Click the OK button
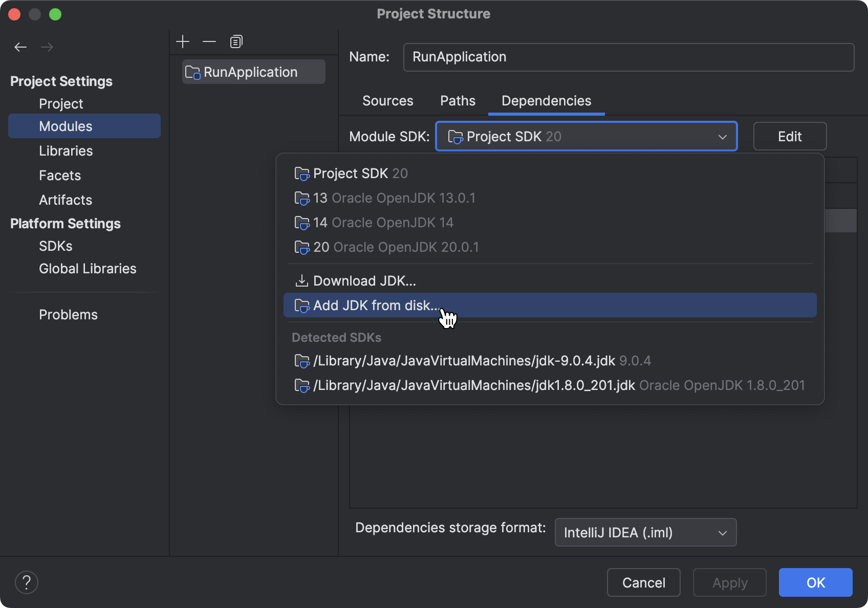The height and width of the screenshot is (608, 868). point(815,582)
